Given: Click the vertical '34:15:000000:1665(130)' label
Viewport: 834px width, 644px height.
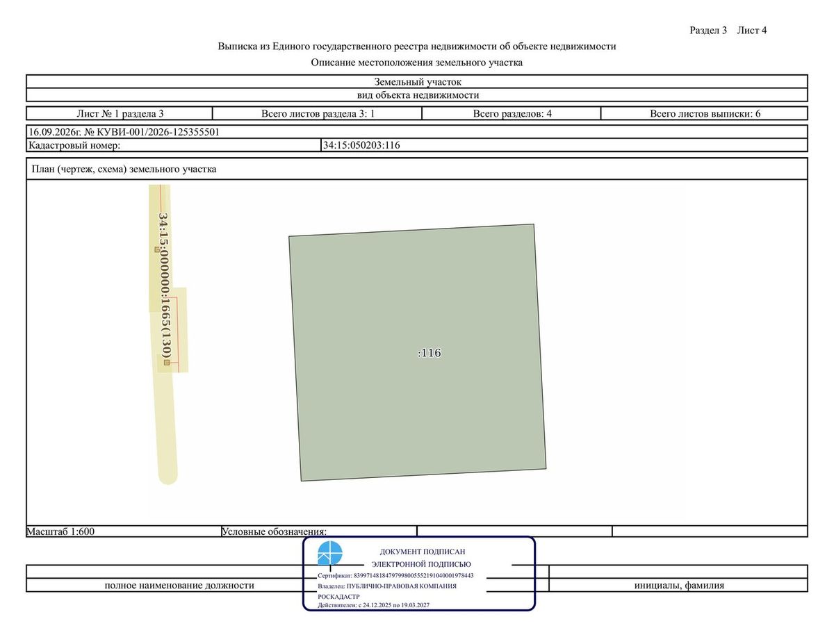Looking at the screenshot, I should (x=164, y=285).
